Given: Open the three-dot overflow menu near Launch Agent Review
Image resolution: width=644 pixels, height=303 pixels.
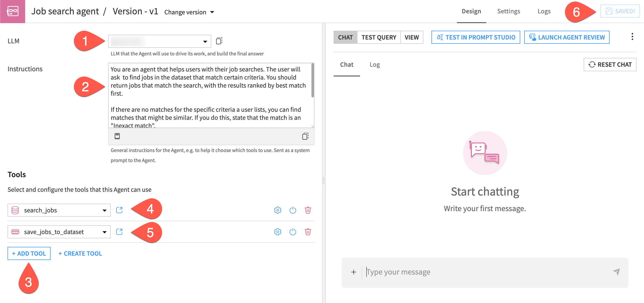Looking at the screenshot, I should [x=632, y=37].
